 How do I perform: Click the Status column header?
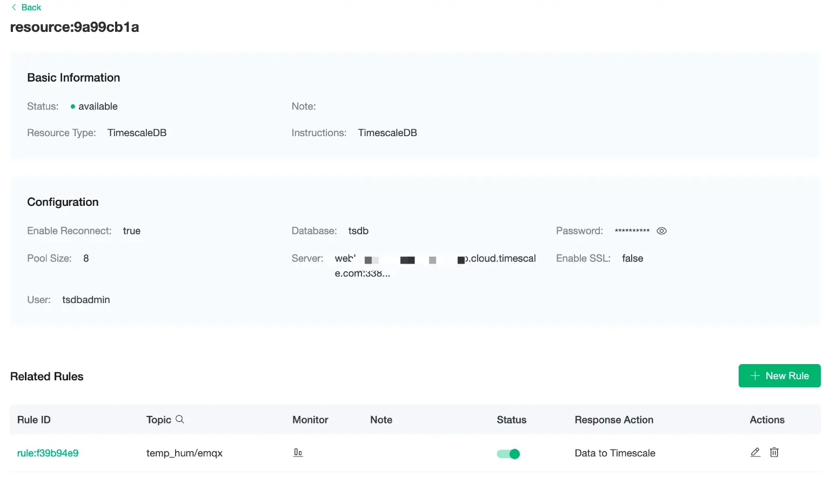[511, 419]
